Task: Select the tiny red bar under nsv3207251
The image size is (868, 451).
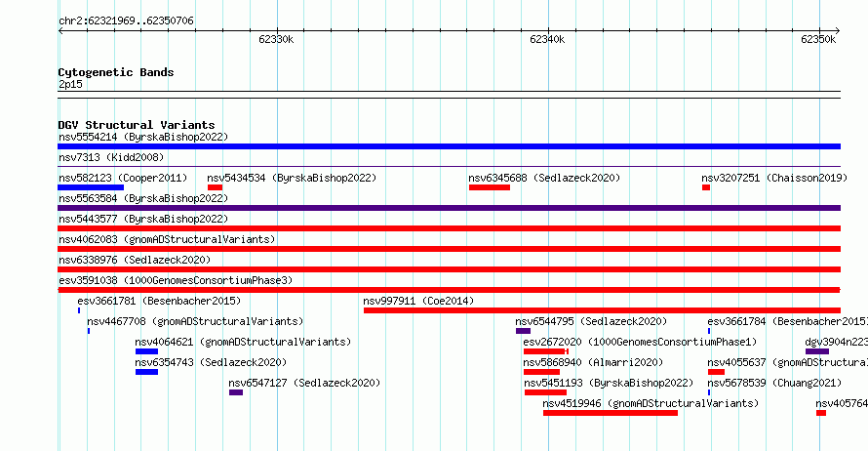Action: click(706, 187)
